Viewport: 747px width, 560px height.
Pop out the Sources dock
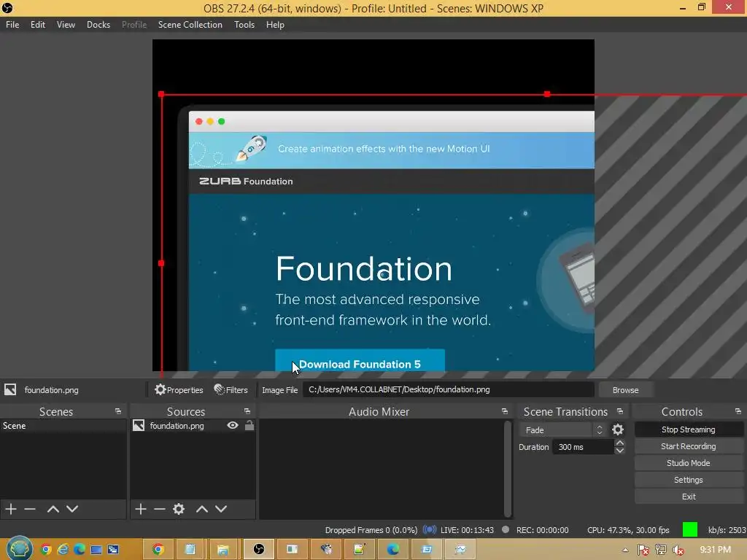tap(247, 411)
